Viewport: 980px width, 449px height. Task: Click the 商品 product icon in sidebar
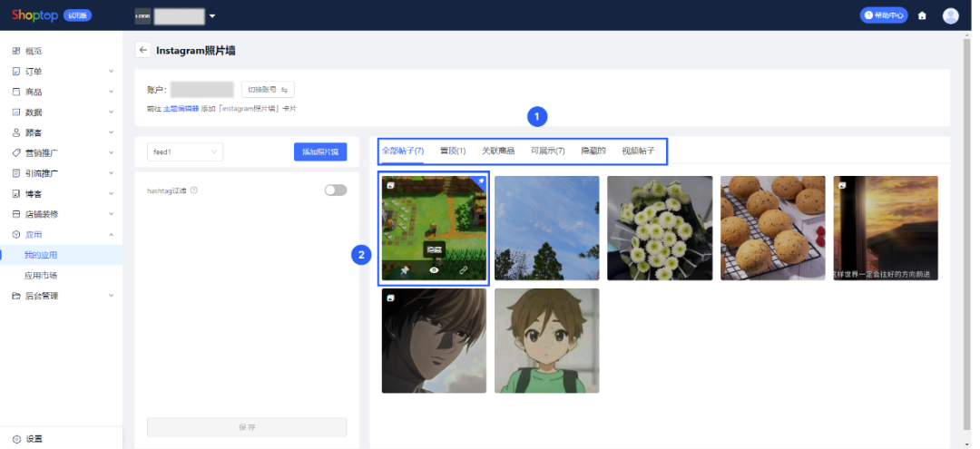point(16,92)
